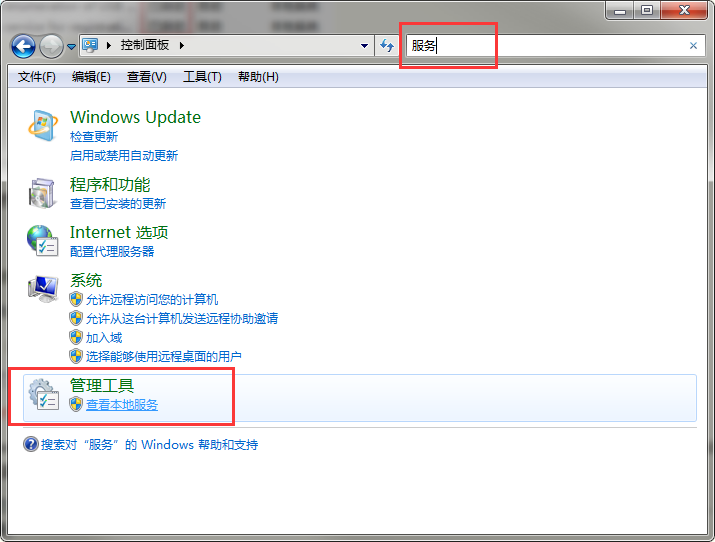Click 启用或禁用自动更新 link
This screenshot has height=542, width=715.
pos(124,156)
